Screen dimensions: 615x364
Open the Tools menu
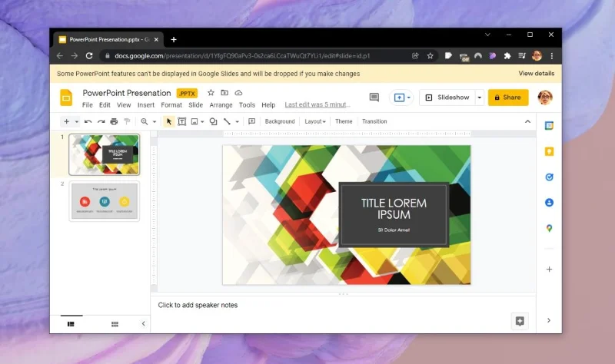point(247,105)
